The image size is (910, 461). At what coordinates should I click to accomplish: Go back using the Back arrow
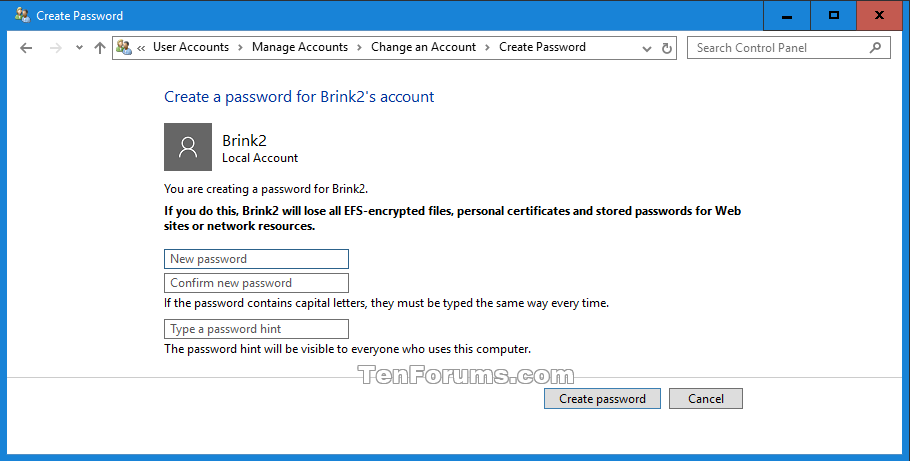26,48
